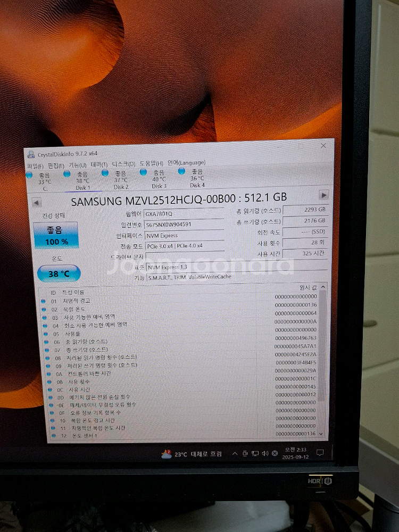Open the 도움말(H) menu
This screenshot has height=532, width=399.
point(151,163)
